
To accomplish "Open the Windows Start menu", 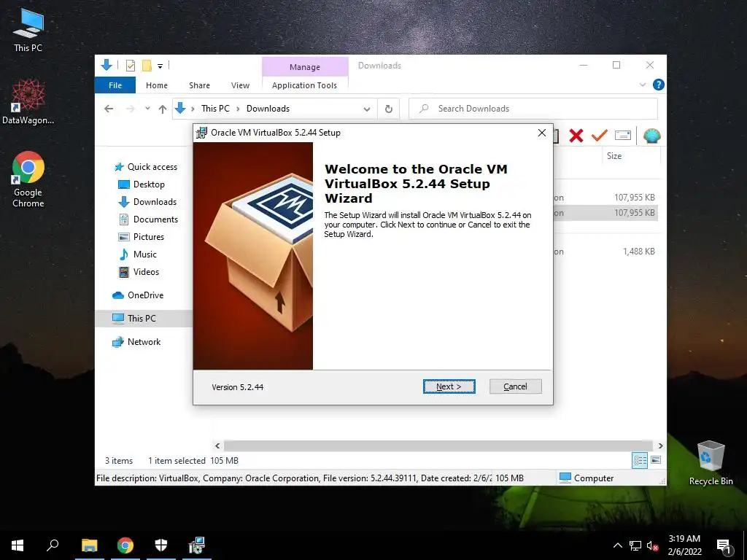I will point(18,545).
